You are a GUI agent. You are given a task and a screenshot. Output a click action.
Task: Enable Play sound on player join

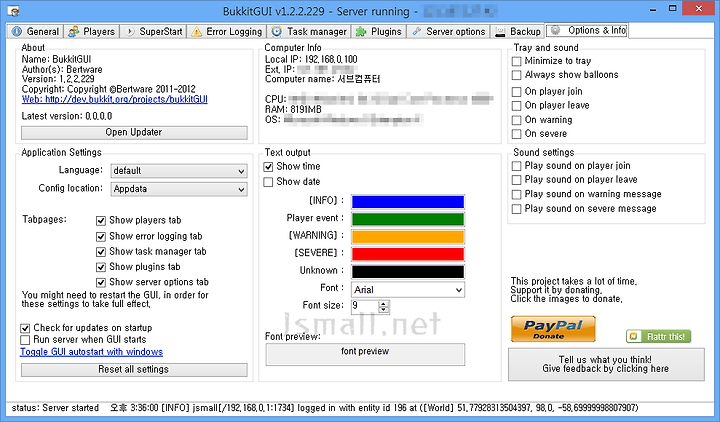(517, 166)
